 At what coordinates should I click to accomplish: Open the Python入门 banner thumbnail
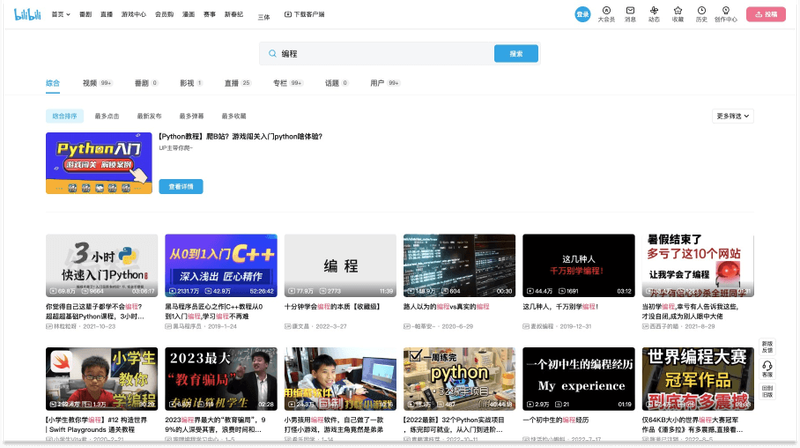pos(99,163)
